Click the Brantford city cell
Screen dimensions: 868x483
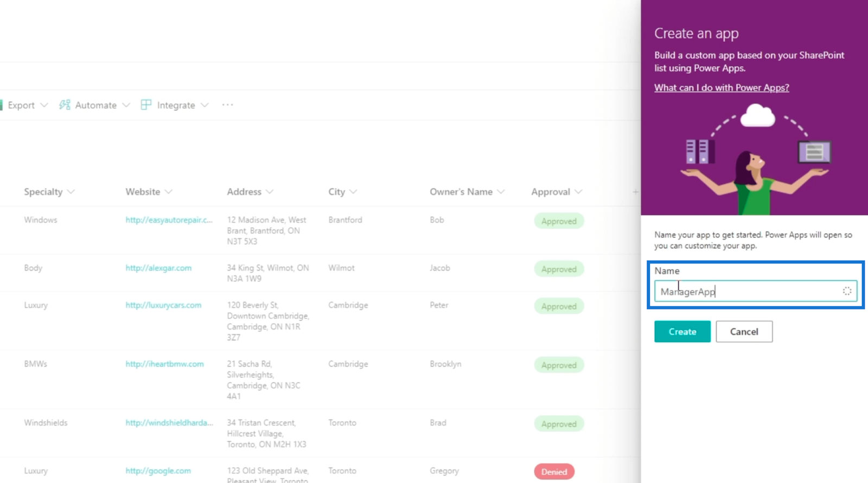[x=345, y=220]
